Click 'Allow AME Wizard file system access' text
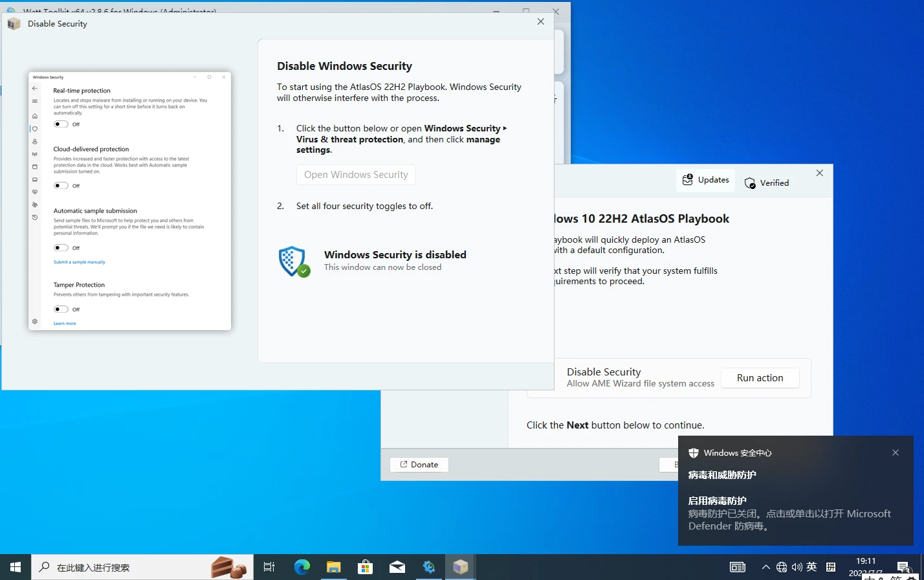Screen dimensions: 924x580 pos(641,384)
